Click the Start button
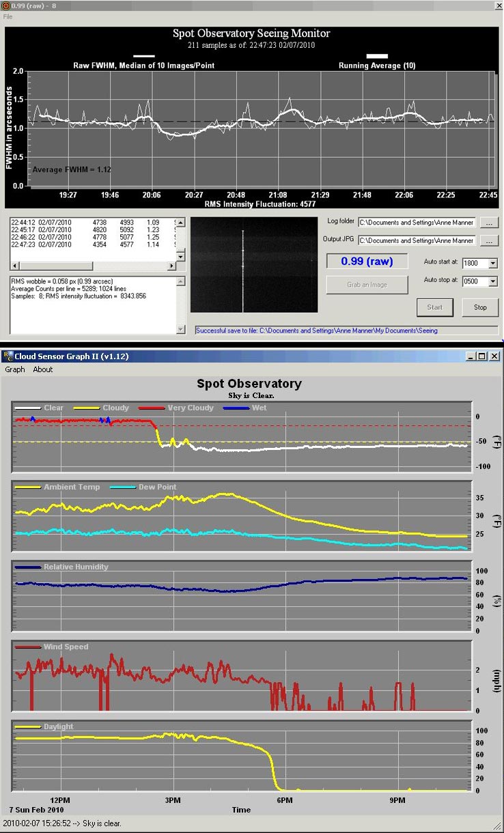 [435, 307]
